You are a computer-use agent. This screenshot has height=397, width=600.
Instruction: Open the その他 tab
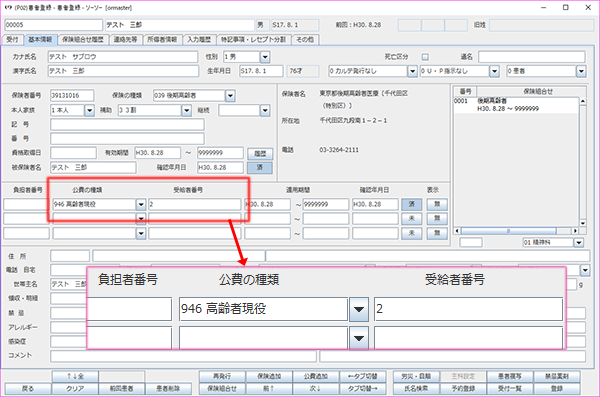(x=305, y=39)
